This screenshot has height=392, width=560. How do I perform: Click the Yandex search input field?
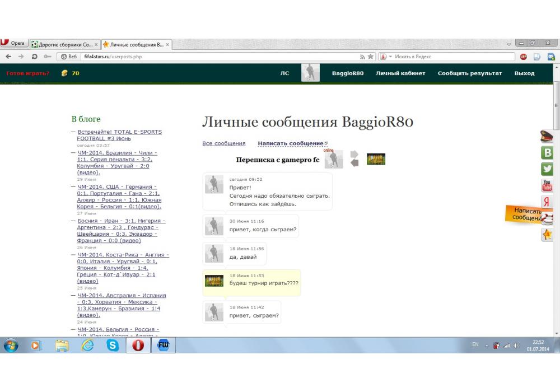pyautogui.click(x=454, y=57)
